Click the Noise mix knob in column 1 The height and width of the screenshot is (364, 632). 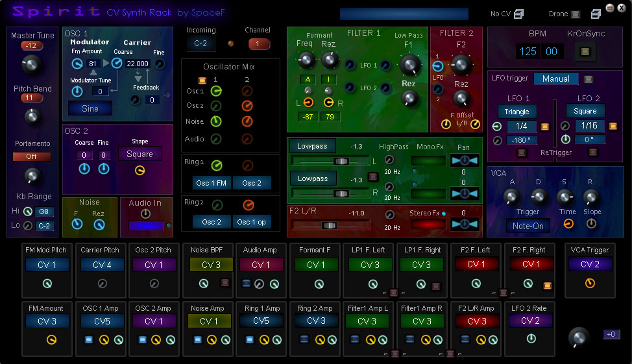[216, 121]
